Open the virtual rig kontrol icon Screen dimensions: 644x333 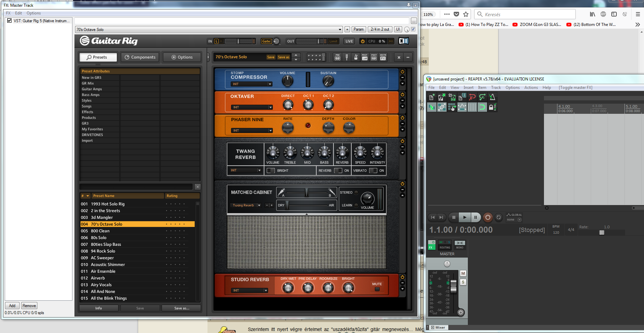[316, 57]
